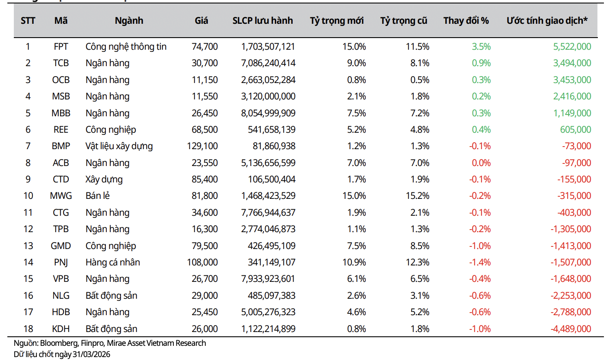
Task: Select the MWG ticker cell
Action: [61, 196]
